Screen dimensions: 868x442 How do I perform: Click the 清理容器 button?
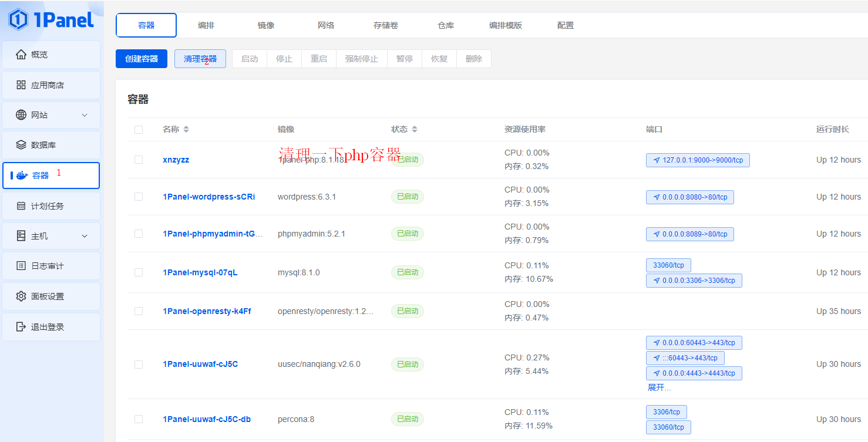tap(200, 59)
